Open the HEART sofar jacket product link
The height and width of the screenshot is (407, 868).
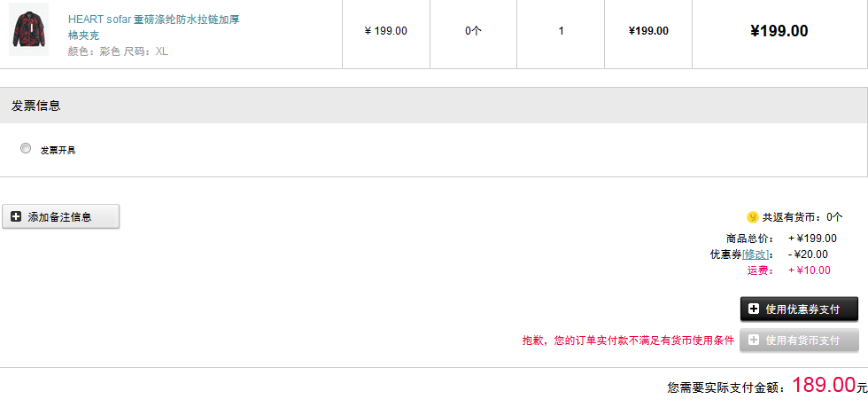pyautogui.click(x=153, y=27)
